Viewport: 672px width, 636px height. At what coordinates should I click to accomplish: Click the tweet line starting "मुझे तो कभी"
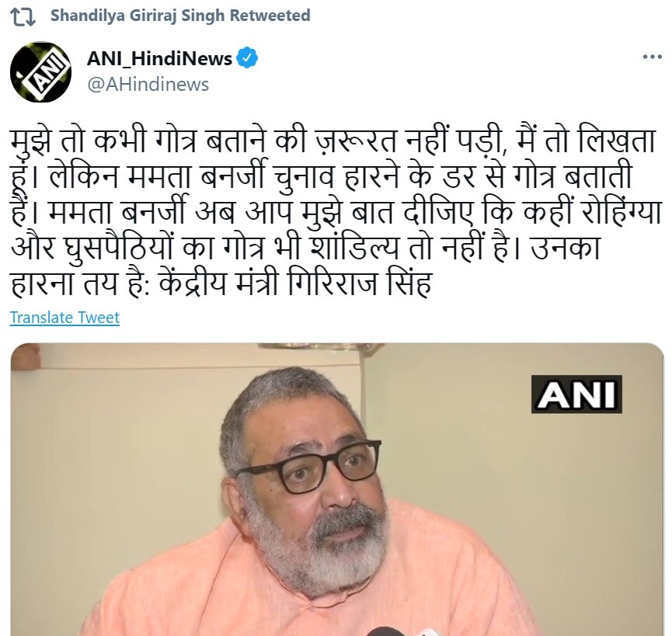pos(333,141)
